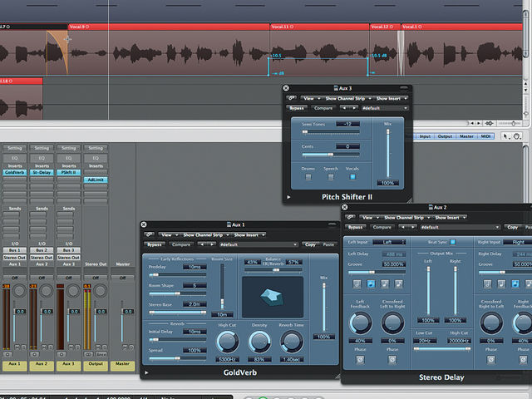
Task: Click the Density knob in GoldVerb
Action: click(x=259, y=342)
